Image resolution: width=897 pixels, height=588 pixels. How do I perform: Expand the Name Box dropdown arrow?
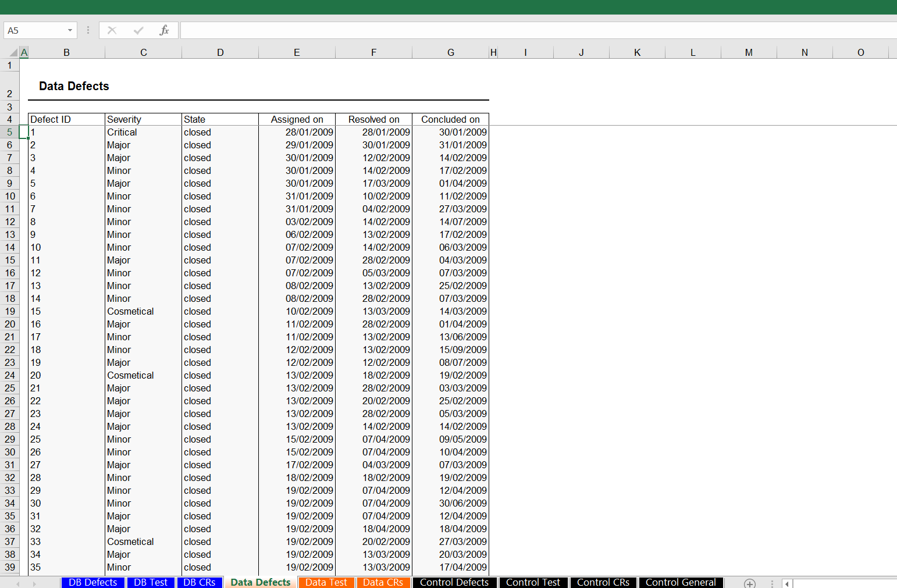[70, 30]
